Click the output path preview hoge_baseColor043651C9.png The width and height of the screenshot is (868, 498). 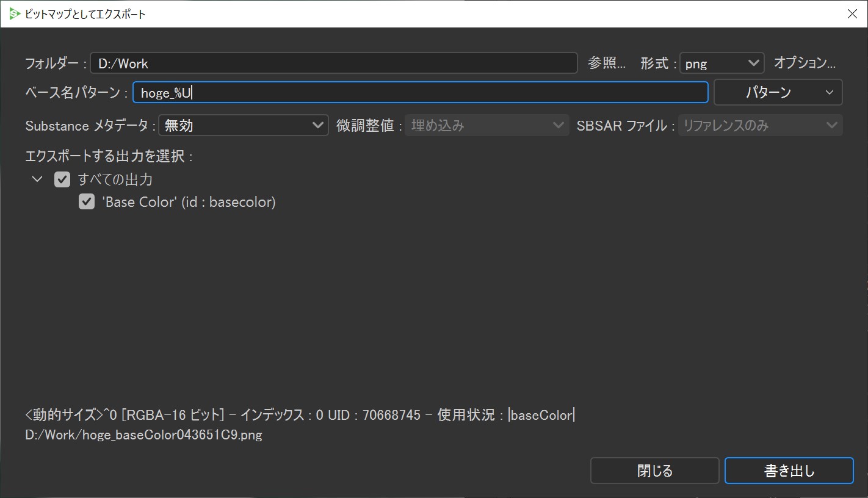144,436
